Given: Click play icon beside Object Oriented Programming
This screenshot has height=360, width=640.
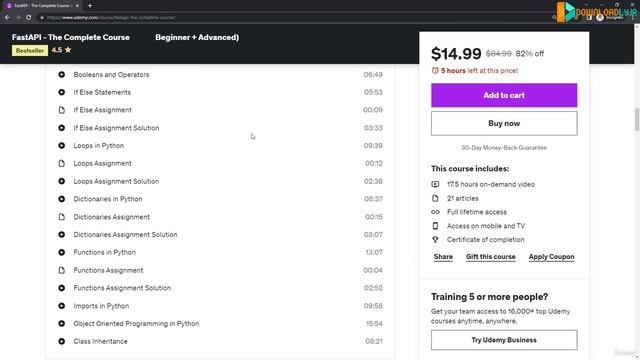Looking at the screenshot, I should [x=62, y=324].
